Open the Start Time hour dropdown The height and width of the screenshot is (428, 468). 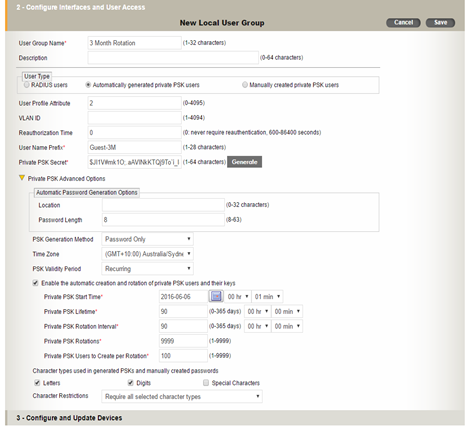[x=238, y=296]
